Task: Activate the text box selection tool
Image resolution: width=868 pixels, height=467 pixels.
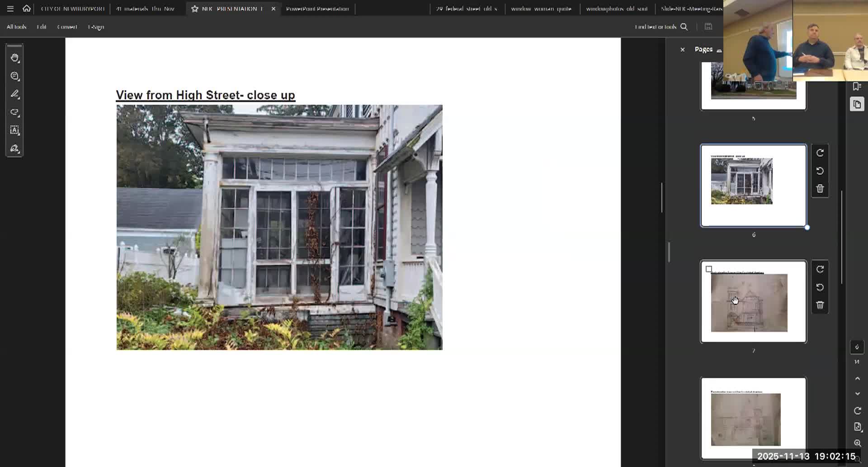Action: 14,130
